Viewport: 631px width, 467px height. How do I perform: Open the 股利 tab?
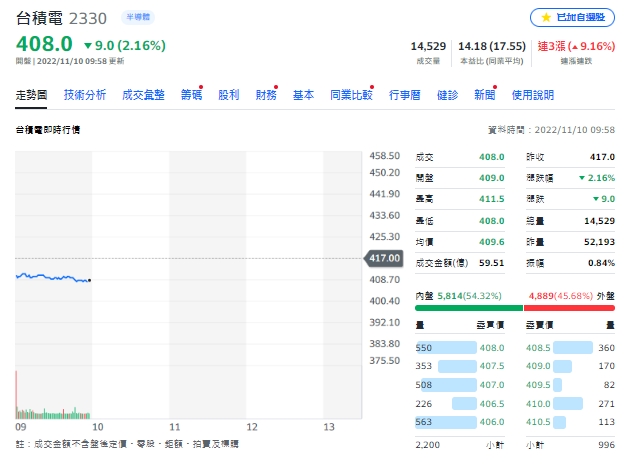point(229,95)
